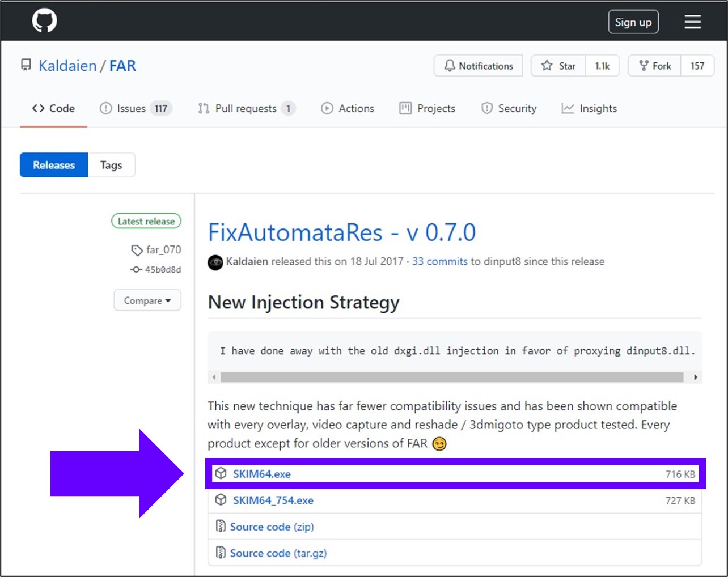Click the 716 KB file size
This screenshot has width=728, height=577.
click(680, 474)
